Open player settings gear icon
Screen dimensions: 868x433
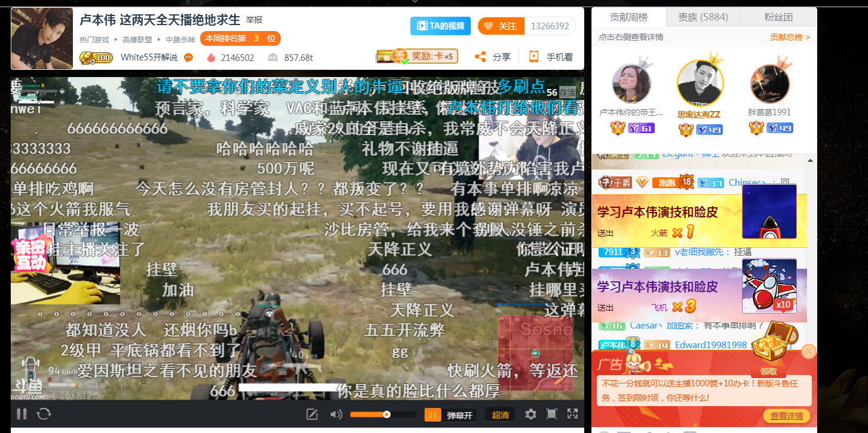530,414
